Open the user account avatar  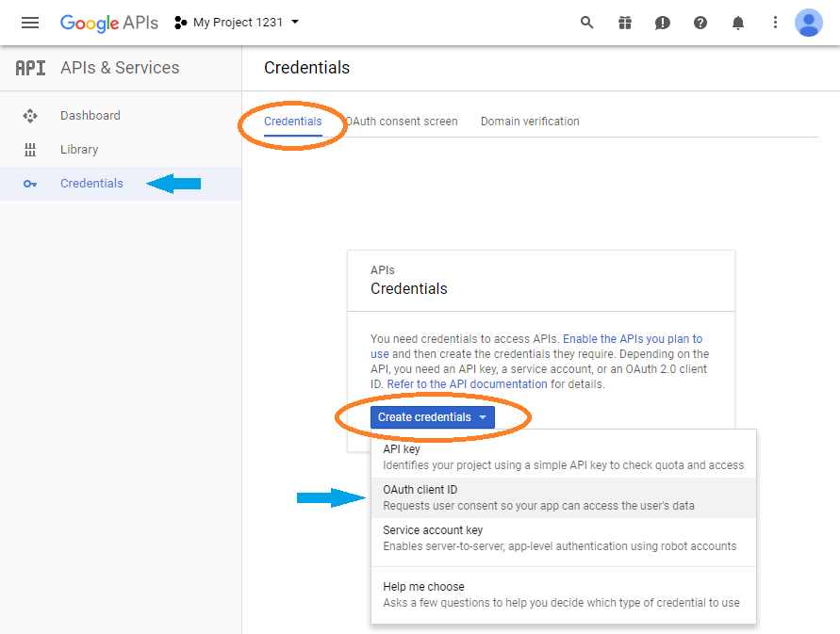808,23
